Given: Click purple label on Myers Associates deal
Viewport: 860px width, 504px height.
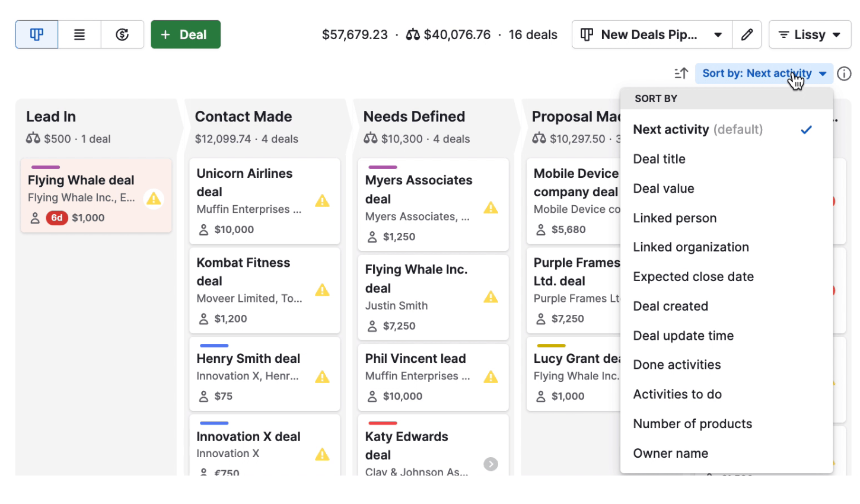Looking at the screenshot, I should pos(383,168).
